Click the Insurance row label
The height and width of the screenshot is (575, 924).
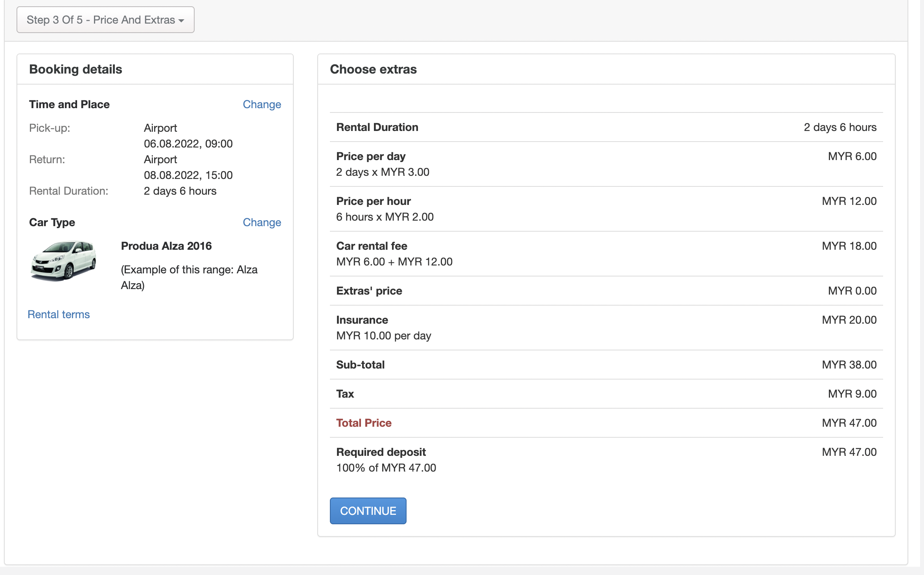click(x=362, y=320)
